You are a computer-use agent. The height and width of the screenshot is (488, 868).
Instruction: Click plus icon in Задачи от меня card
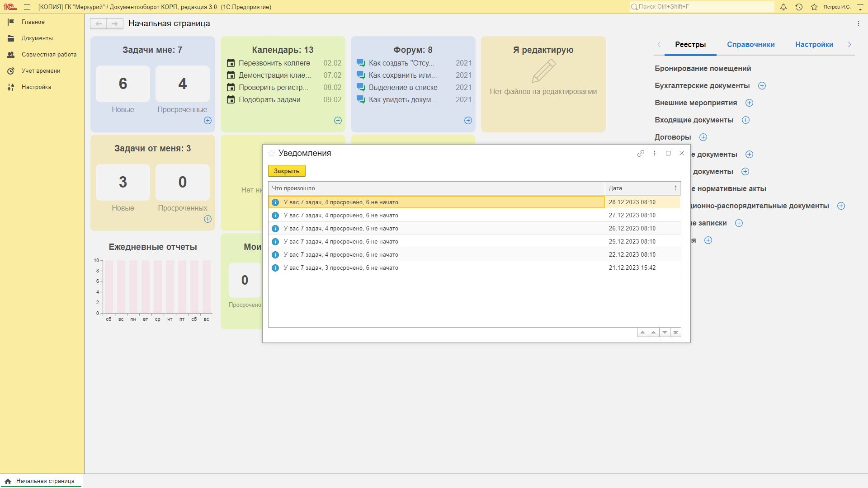[x=208, y=219]
